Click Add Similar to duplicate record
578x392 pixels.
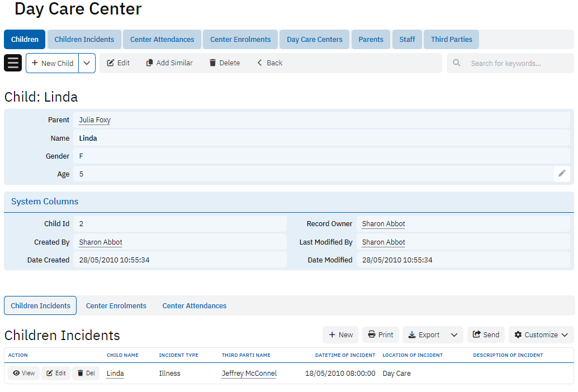169,63
